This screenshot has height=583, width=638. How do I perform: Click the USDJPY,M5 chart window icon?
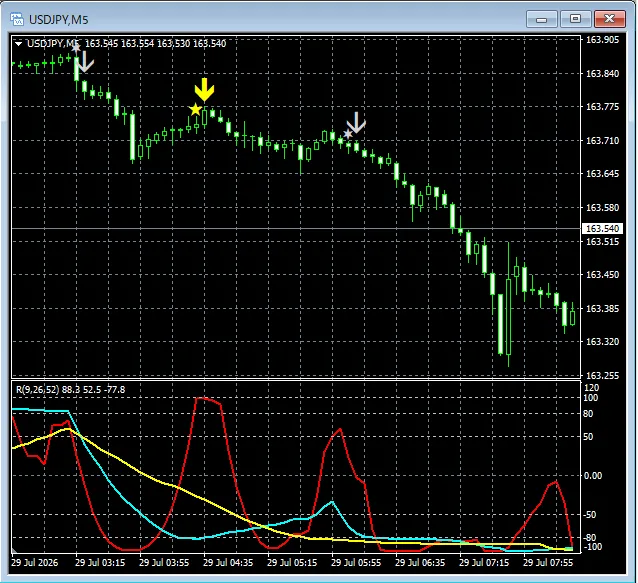point(17,19)
